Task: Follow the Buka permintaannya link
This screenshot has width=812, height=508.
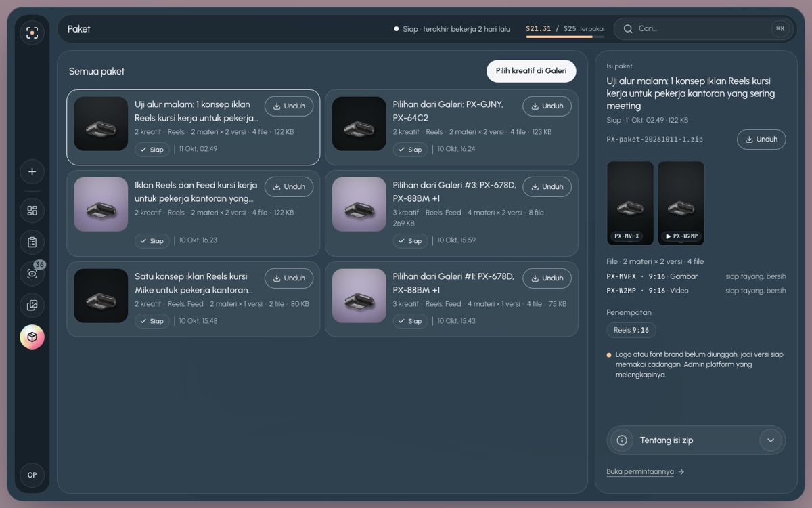Action: click(645, 472)
